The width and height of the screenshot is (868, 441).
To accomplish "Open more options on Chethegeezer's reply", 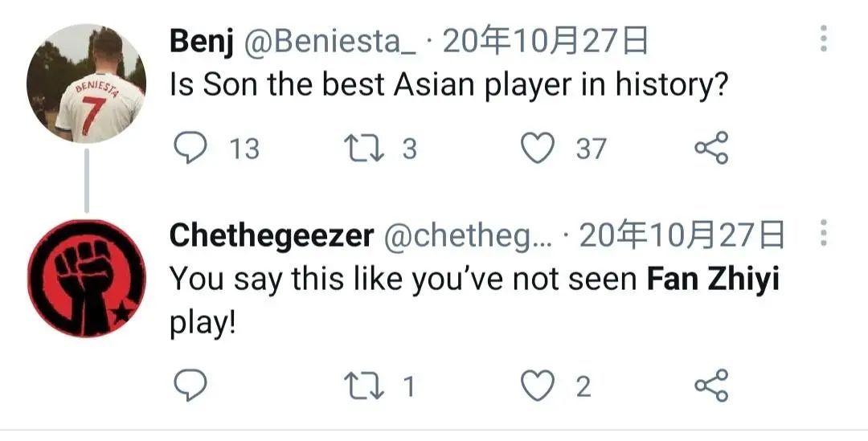I will [824, 234].
